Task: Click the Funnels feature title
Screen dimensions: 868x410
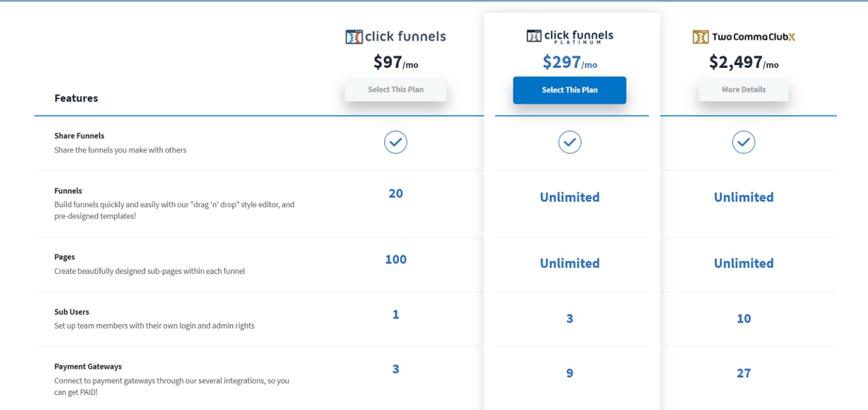Action: point(68,191)
